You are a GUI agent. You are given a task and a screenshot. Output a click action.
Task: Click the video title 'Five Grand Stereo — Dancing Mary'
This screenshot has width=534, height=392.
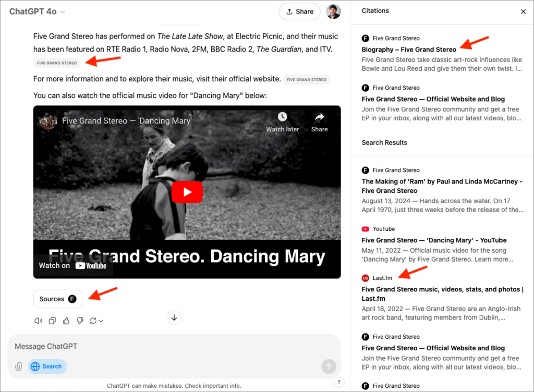[x=127, y=121]
